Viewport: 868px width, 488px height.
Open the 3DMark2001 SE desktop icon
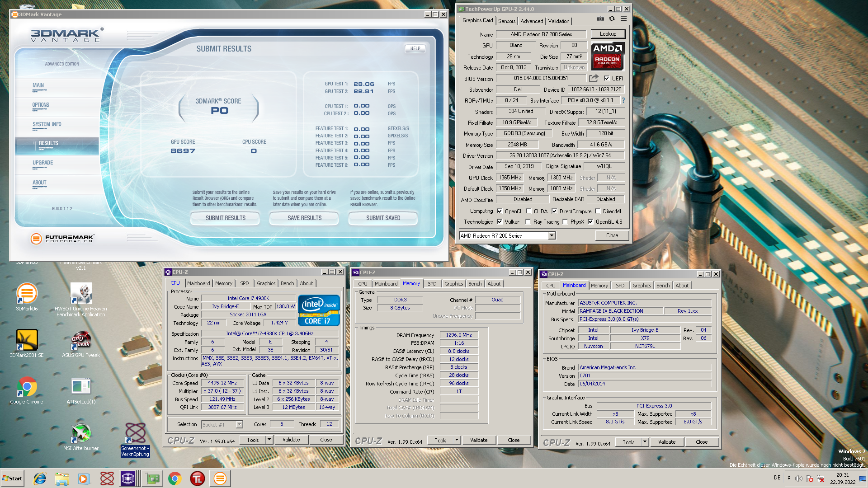[27, 343]
